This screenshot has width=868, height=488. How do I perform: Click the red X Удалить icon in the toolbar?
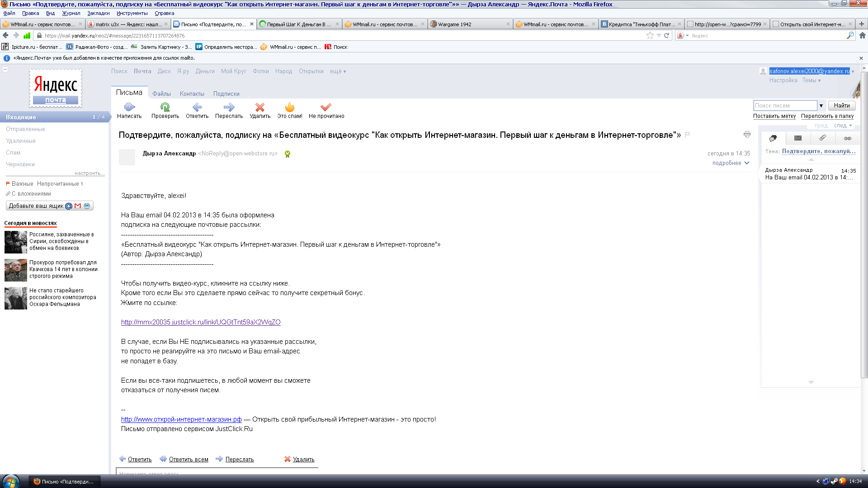[260, 107]
